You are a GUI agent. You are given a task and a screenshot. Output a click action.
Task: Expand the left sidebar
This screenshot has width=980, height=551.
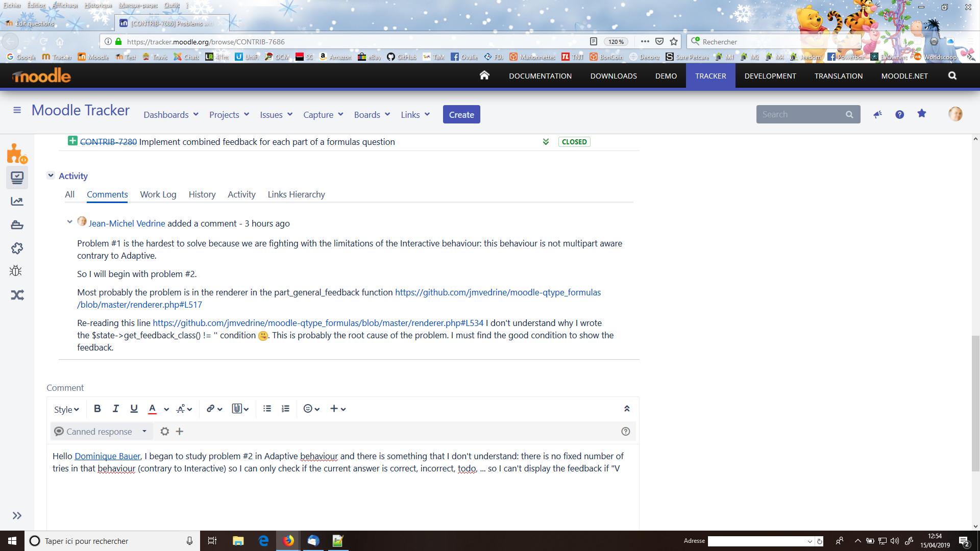[17, 515]
